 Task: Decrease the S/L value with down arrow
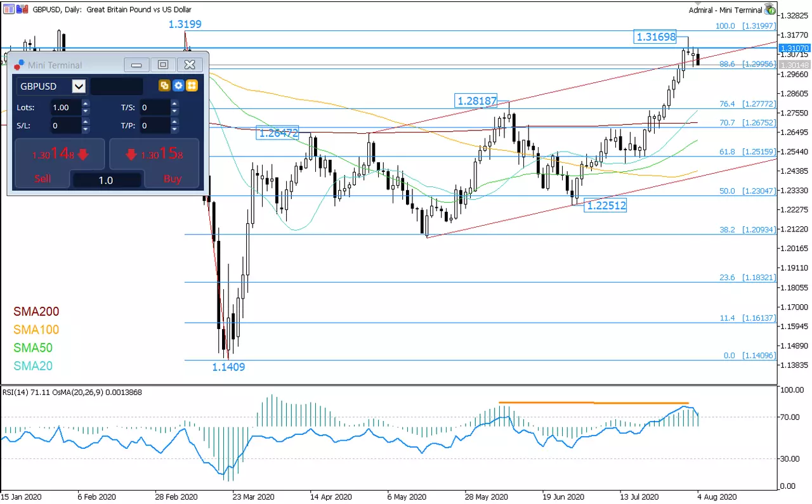tap(86, 129)
